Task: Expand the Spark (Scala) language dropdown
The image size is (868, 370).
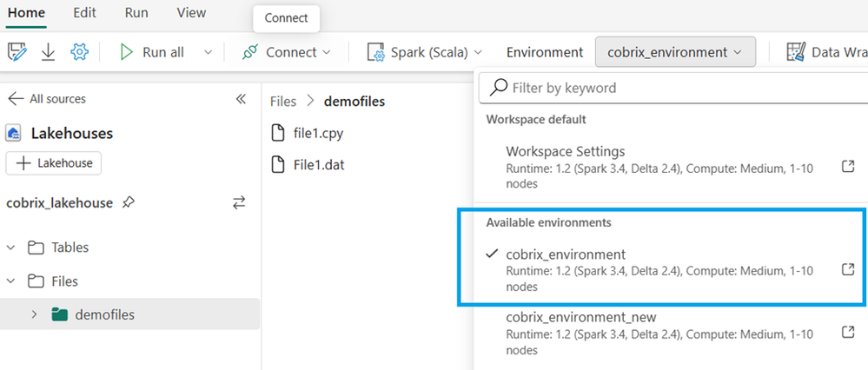Action: 425,52
